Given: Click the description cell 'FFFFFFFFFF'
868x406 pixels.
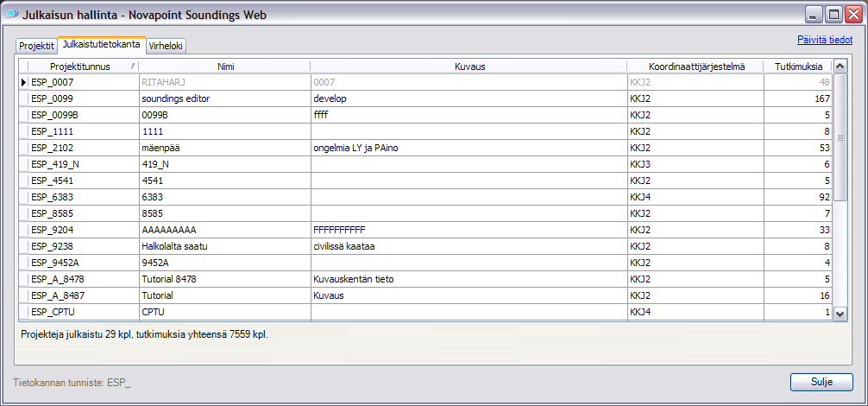Looking at the screenshot, I should point(469,230).
